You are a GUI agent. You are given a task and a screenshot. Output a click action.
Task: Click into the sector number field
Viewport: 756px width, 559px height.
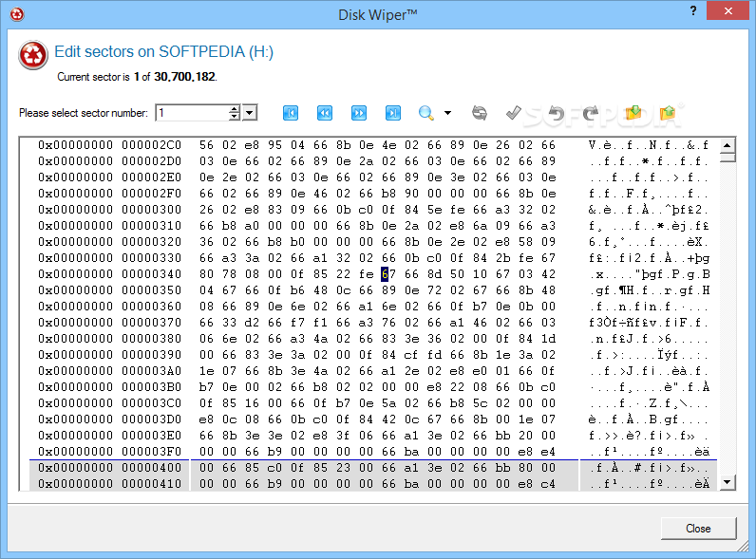pos(193,113)
